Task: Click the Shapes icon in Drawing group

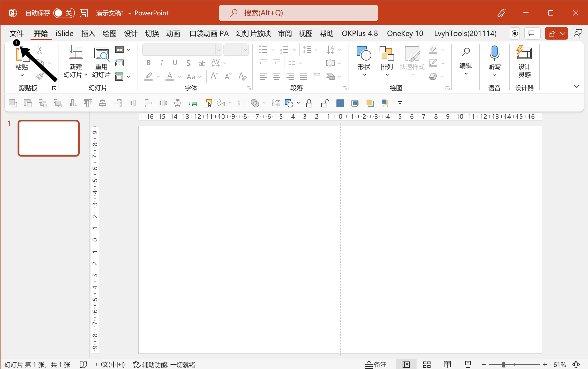Action: (x=364, y=53)
